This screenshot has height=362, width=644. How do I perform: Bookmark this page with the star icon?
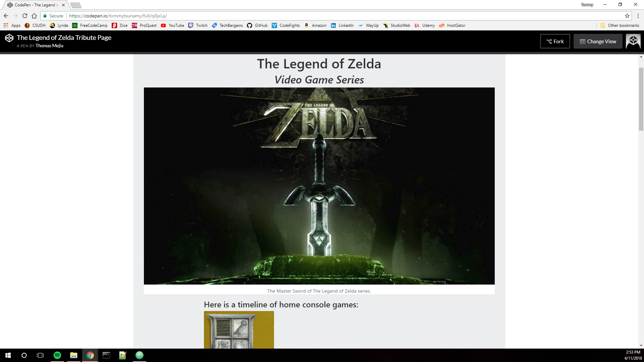tap(627, 16)
